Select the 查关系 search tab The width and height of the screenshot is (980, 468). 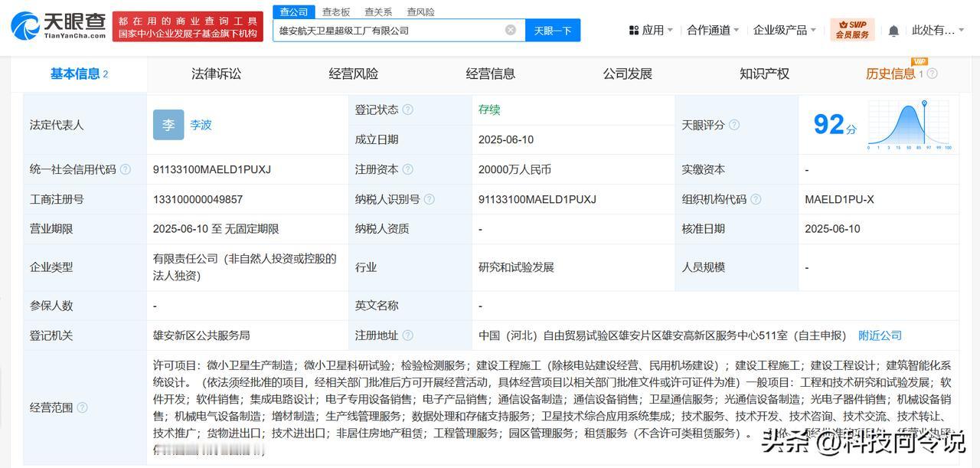(x=378, y=11)
